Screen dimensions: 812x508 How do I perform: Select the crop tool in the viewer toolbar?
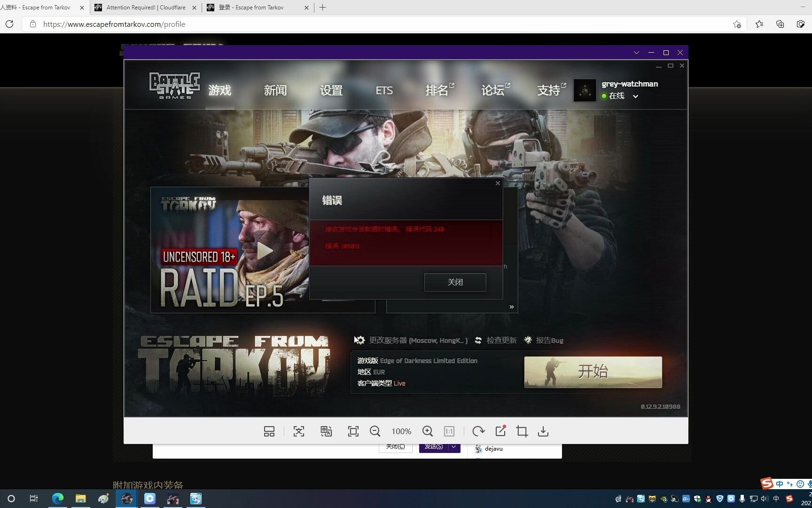522,431
